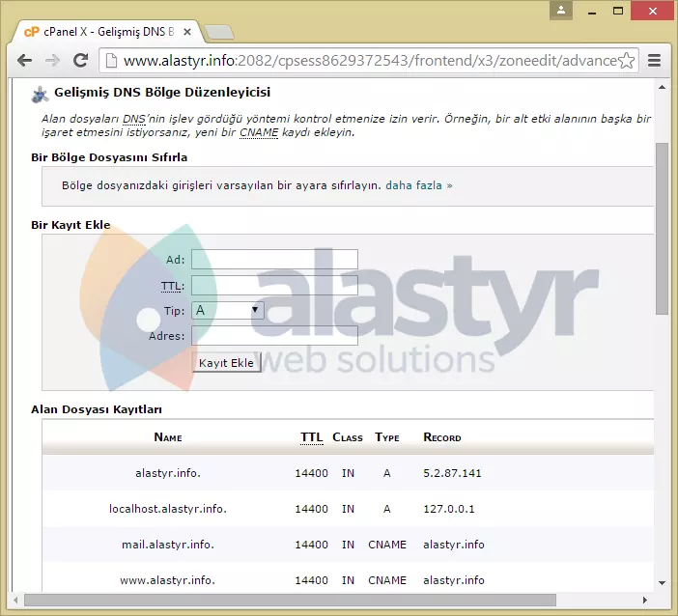Click record value 5.2.87.141
678x616 pixels.
coord(452,473)
